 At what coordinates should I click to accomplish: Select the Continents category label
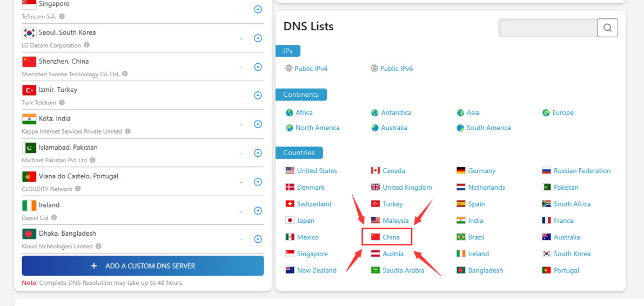click(301, 95)
